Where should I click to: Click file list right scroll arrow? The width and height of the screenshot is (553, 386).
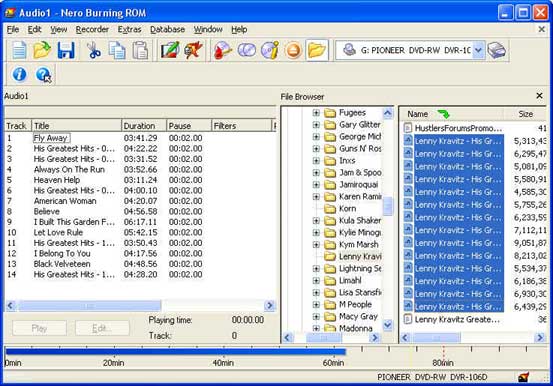click(540, 338)
